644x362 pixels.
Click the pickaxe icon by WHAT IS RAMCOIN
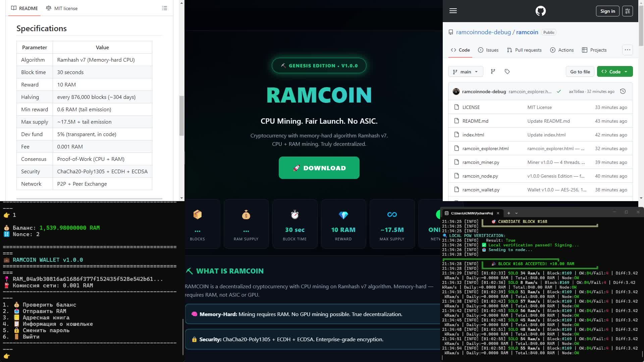point(189,271)
